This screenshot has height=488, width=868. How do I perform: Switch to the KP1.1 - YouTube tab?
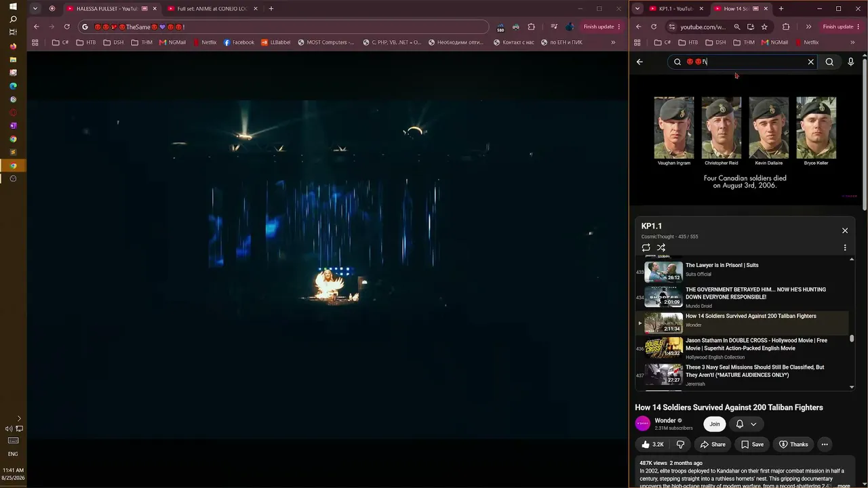tap(675, 9)
